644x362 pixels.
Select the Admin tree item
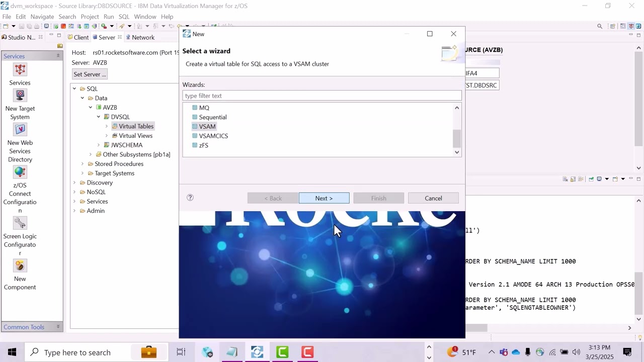click(x=92, y=211)
